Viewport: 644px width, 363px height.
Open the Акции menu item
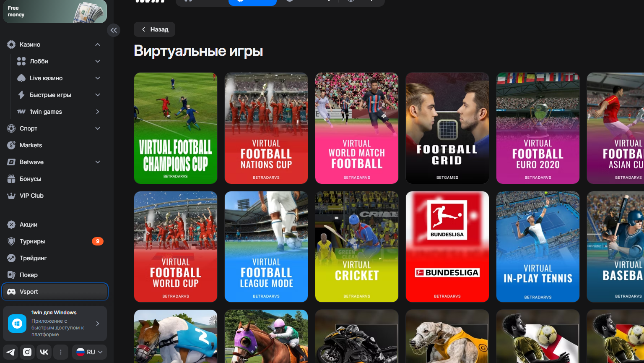(x=55, y=225)
